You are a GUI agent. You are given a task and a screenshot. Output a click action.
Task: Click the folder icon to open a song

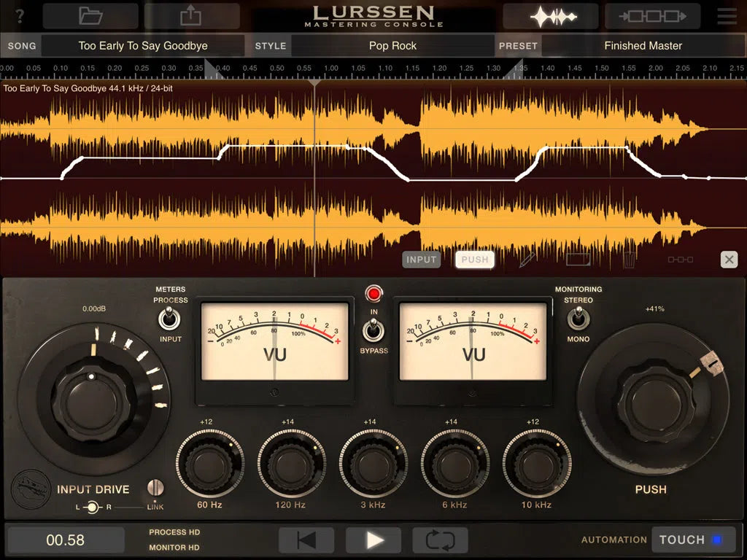tap(90, 15)
